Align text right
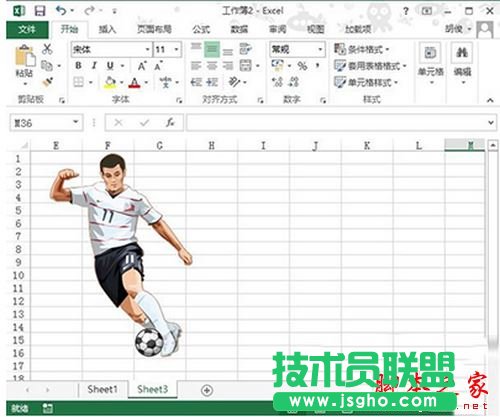Viewport: 500px width, 417px height. pyautogui.click(x=228, y=66)
